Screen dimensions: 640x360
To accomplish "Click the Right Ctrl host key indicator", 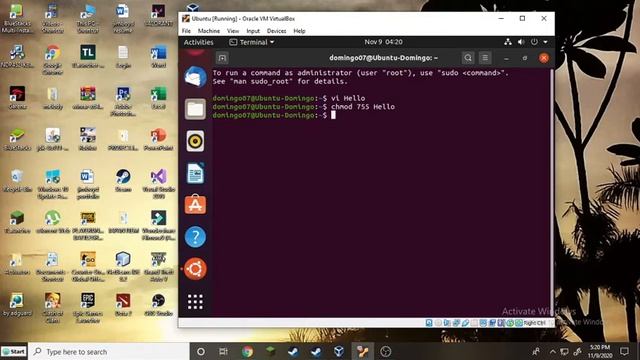I will 534,323.
